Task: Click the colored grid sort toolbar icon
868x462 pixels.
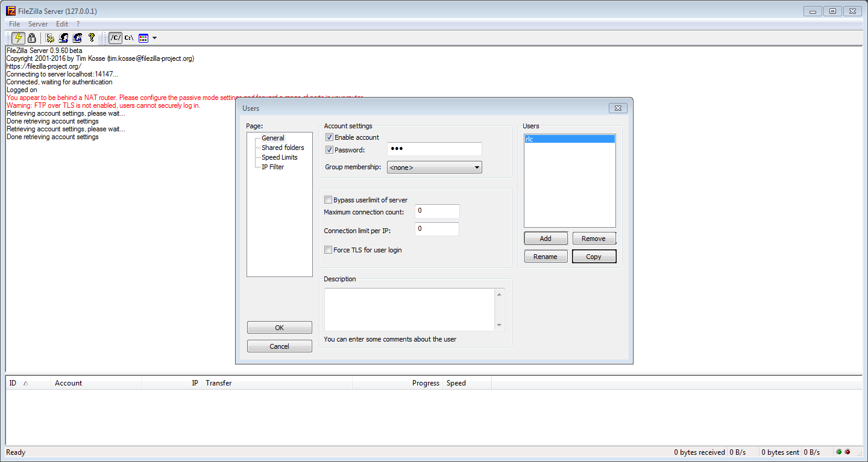Action: coord(143,37)
